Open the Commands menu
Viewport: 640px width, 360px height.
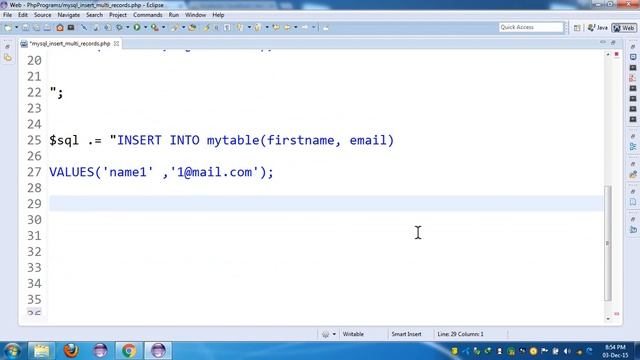click(147, 15)
